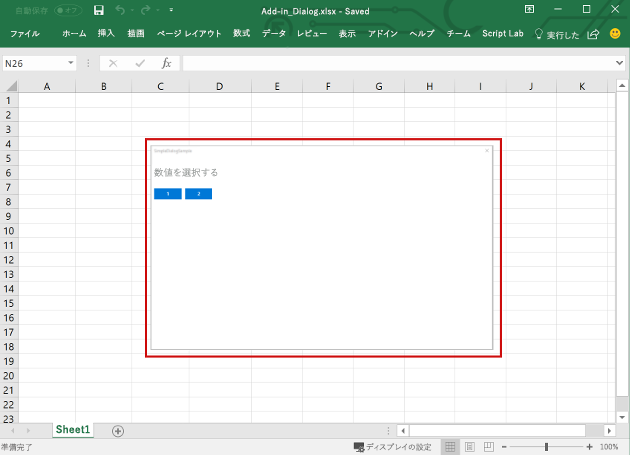Open the データ ribbon tab
Viewport: 630px width, 455px height.
pyautogui.click(x=274, y=34)
